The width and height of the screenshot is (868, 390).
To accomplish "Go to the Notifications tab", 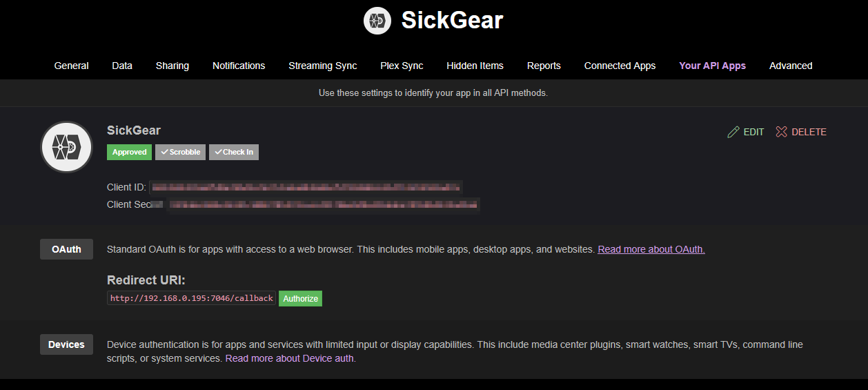I will tap(239, 66).
